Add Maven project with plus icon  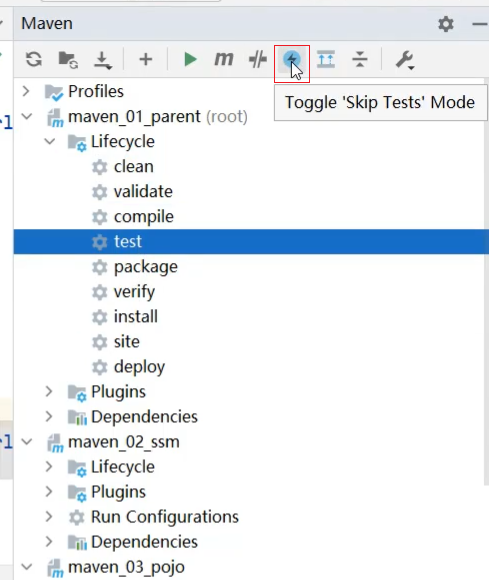[146, 59]
